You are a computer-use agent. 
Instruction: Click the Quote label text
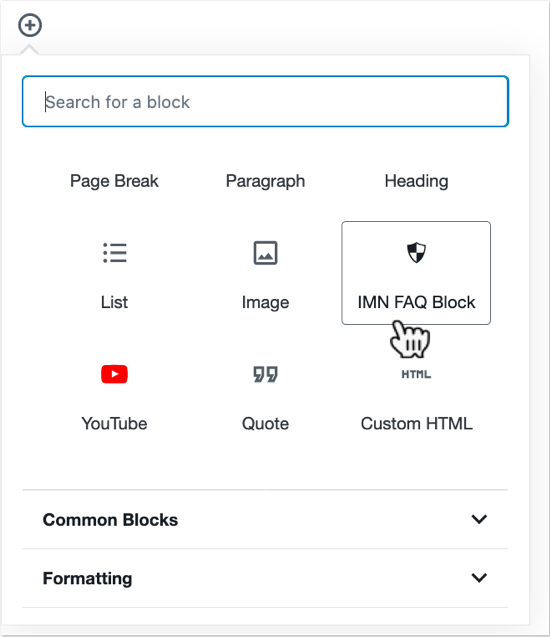pyautogui.click(x=265, y=424)
